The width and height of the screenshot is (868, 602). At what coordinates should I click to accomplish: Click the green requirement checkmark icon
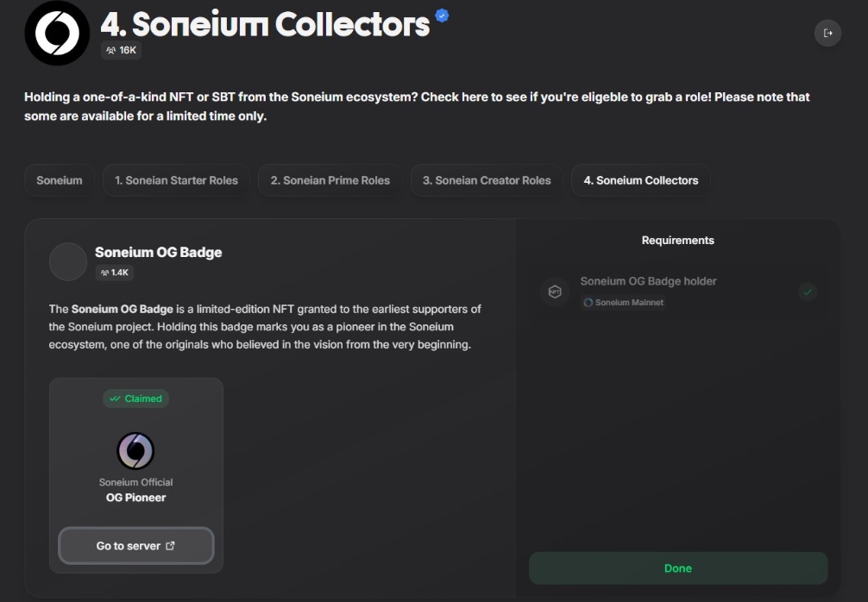point(808,292)
